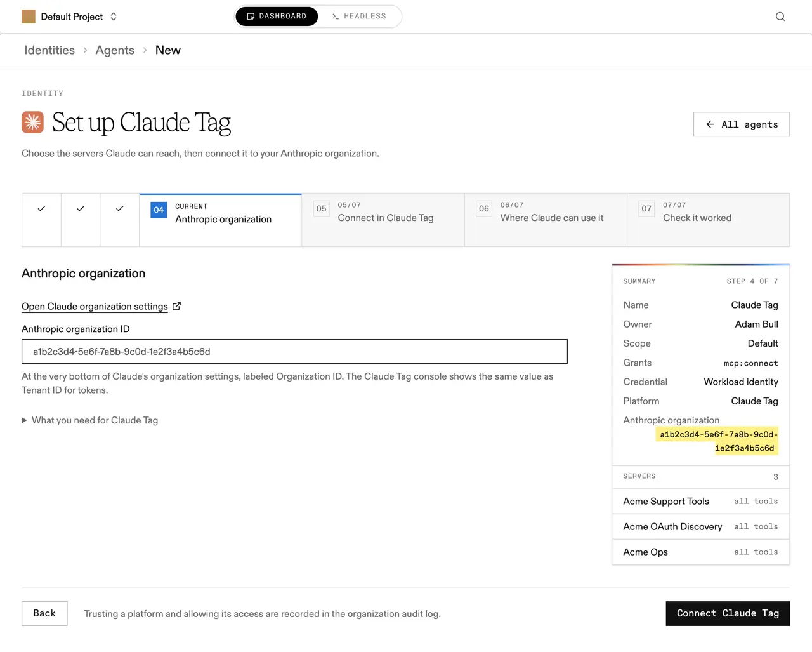The image size is (812, 652).
Task: Go to the first completed step checkmark
Action: [41, 208]
